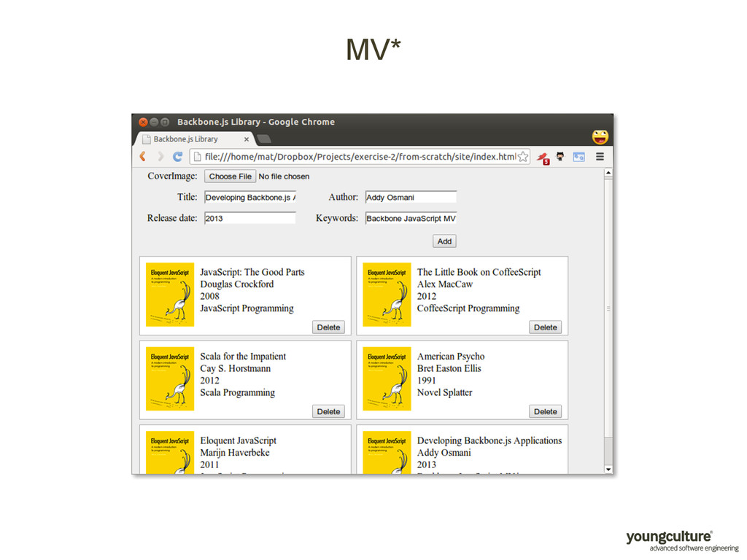Click the cover of Developing Backbone.js Applications
747x560 pixels.
[387, 453]
